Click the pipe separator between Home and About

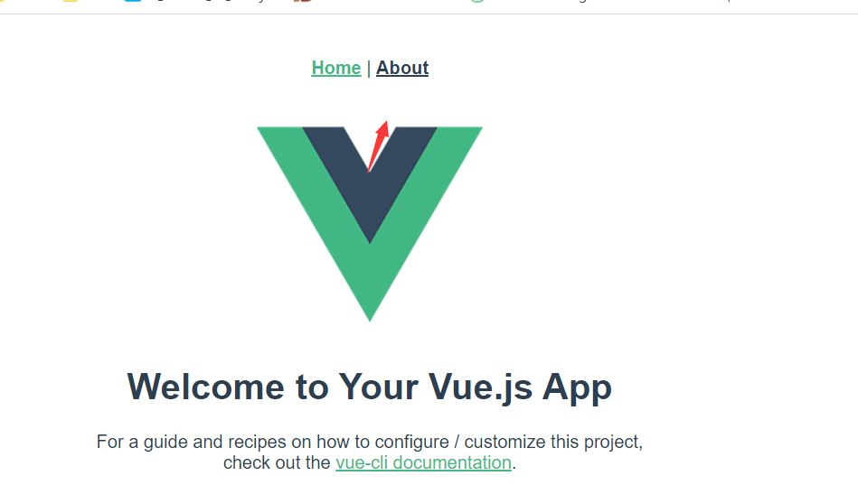pyautogui.click(x=369, y=69)
